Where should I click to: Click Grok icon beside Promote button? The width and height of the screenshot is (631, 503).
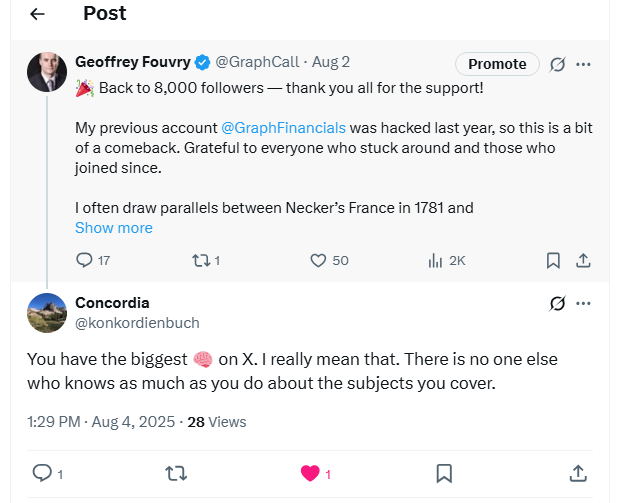pos(558,64)
